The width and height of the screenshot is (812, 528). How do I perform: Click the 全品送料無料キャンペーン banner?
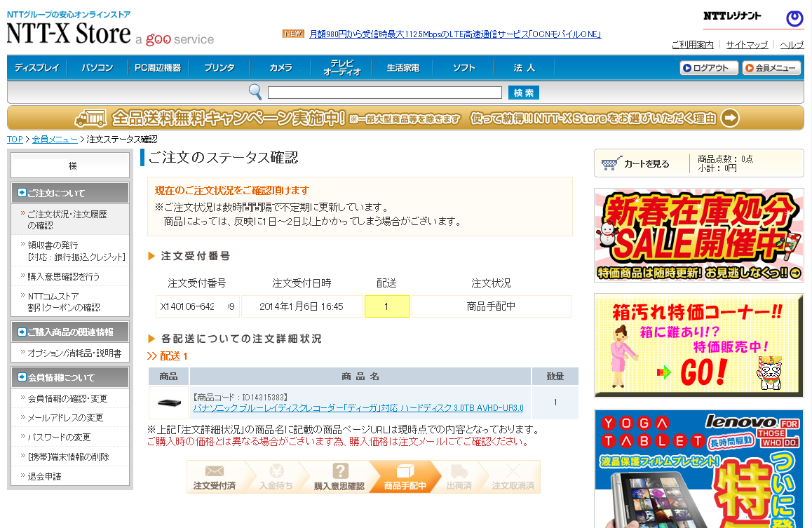(405, 118)
